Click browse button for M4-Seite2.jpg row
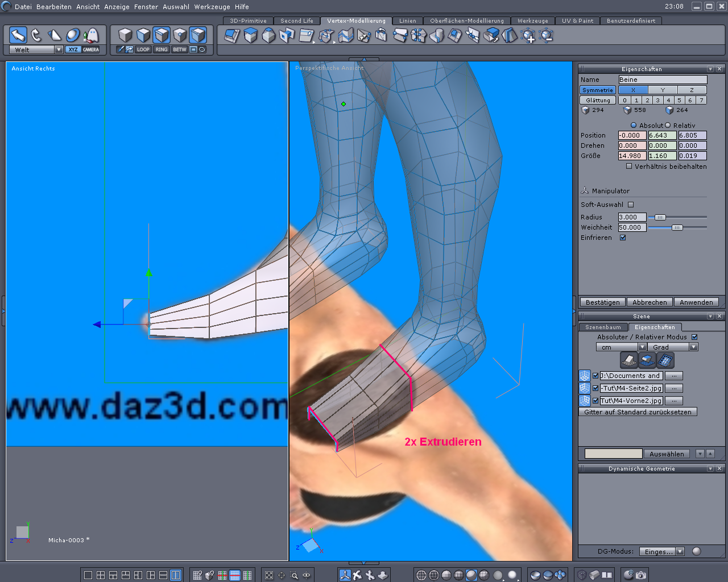 click(x=674, y=388)
